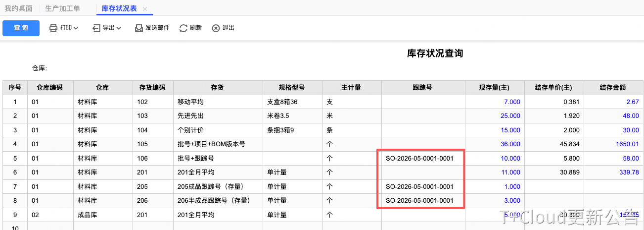Click the exit X circle icon
644x230 pixels.
pos(216,28)
